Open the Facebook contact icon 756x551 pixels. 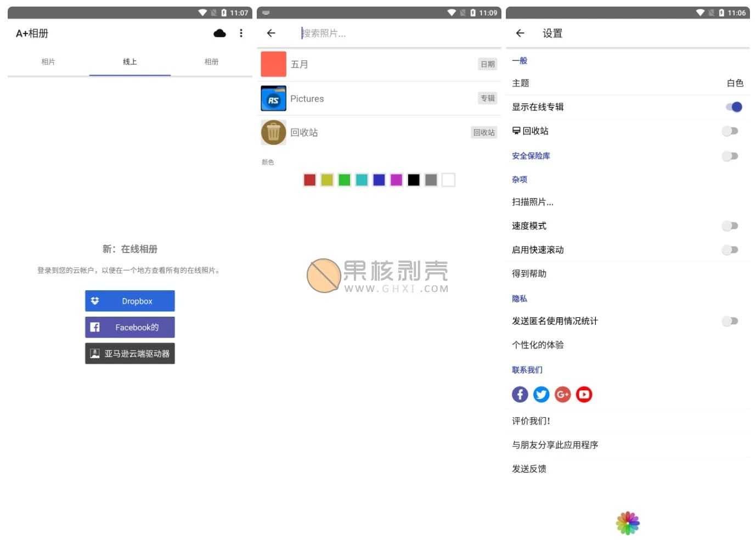520,394
